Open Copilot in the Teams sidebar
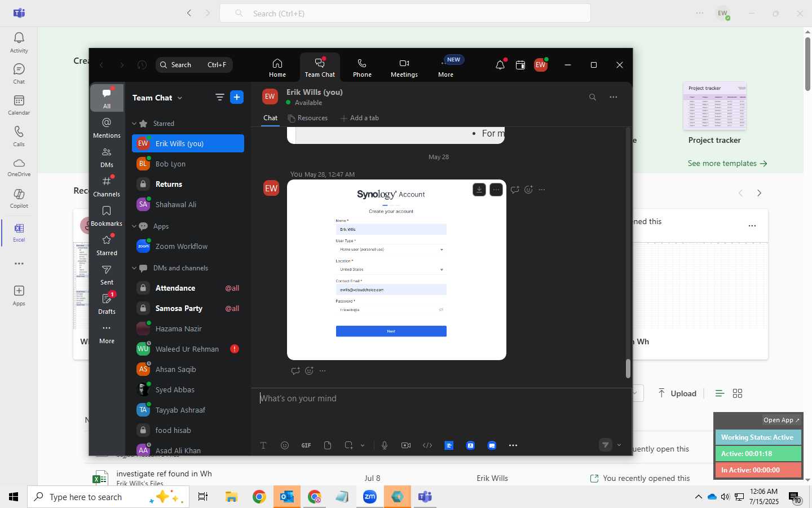 [19, 199]
